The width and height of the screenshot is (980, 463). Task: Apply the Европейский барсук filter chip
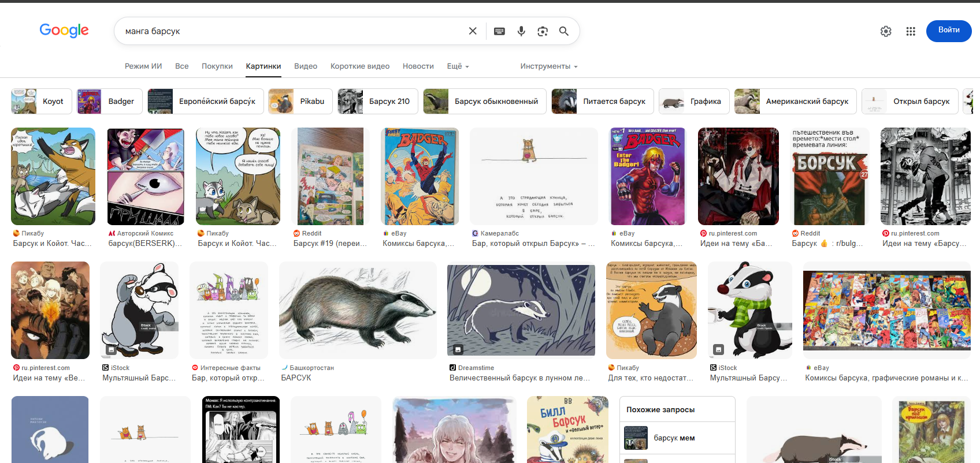[206, 102]
